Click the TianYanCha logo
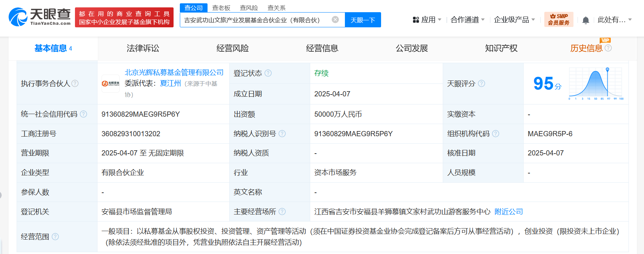This screenshot has width=644, height=254. click(40, 17)
